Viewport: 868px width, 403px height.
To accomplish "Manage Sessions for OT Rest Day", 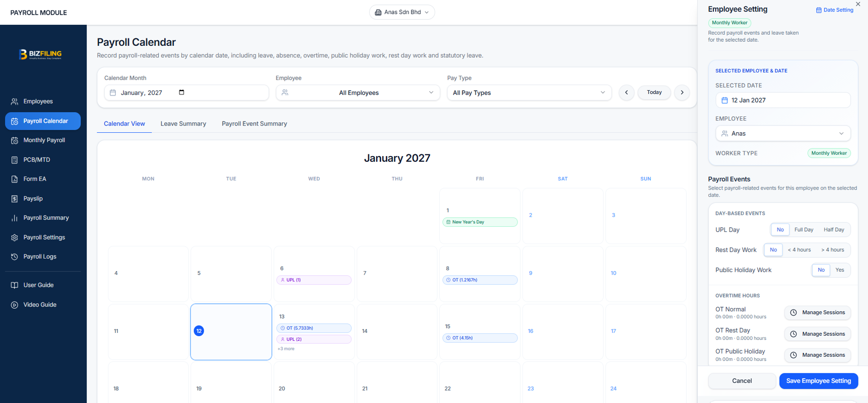I will click(818, 334).
